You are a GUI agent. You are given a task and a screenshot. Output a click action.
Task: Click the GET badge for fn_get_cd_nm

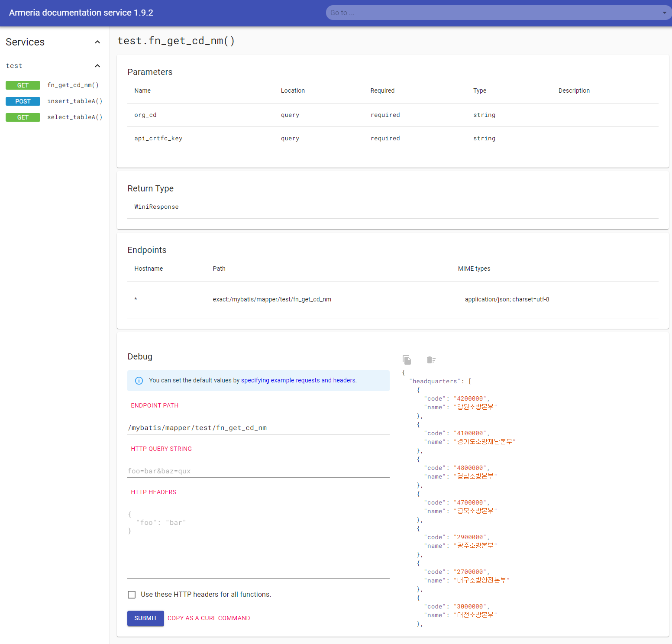click(23, 85)
